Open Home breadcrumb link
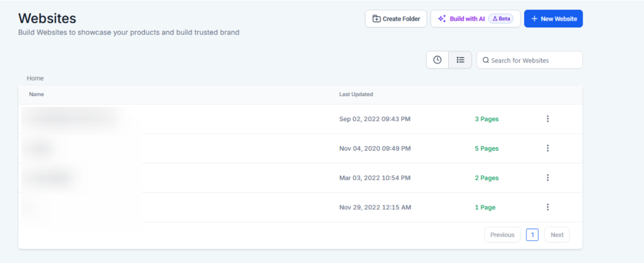Viewport: 644px width, 263px height. [35, 78]
